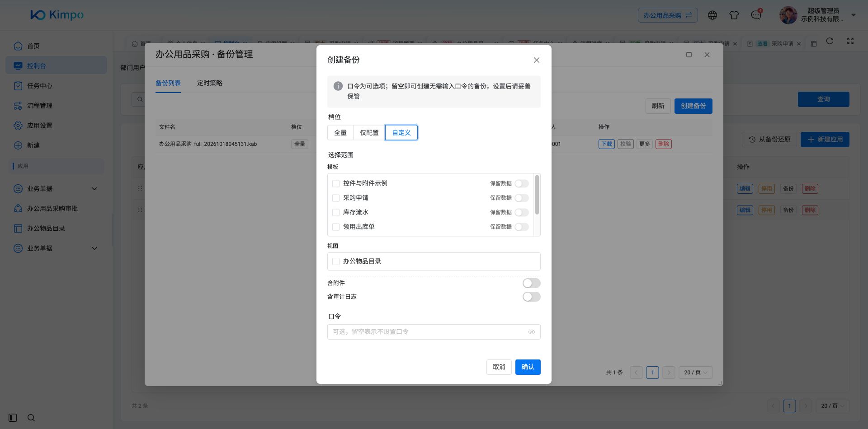Check the 办公物品目录 view

(336, 261)
